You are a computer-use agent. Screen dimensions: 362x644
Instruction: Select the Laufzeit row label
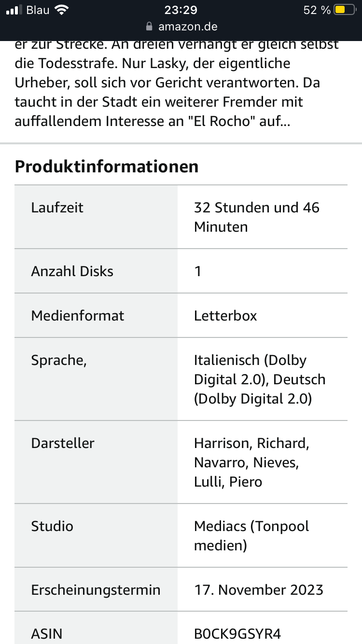57,208
